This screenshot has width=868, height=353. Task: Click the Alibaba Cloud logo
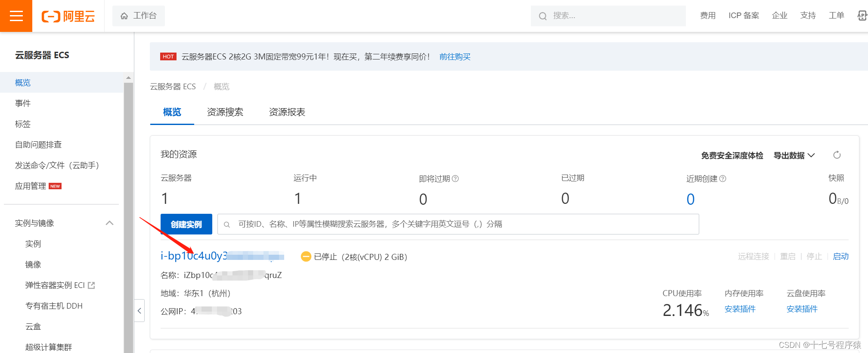[x=68, y=16]
